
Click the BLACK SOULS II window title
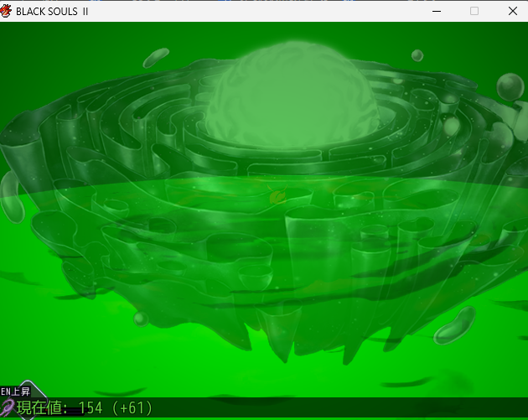coord(52,12)
